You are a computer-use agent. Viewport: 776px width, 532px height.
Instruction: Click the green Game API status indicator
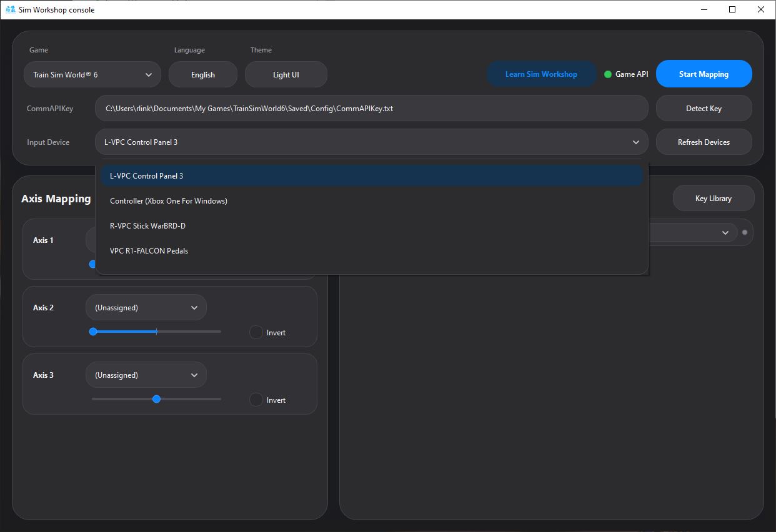point(608,74)
